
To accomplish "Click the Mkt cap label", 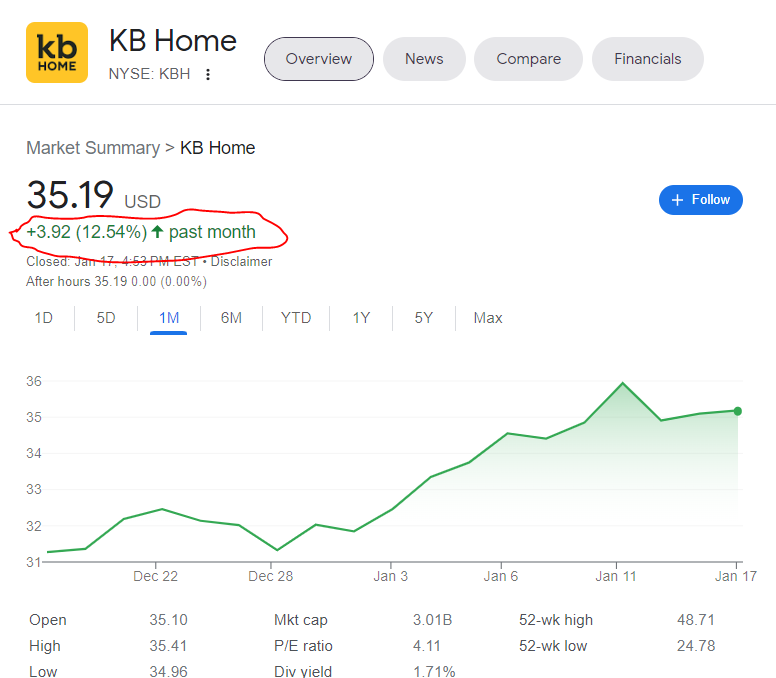I will coord(301,620).
